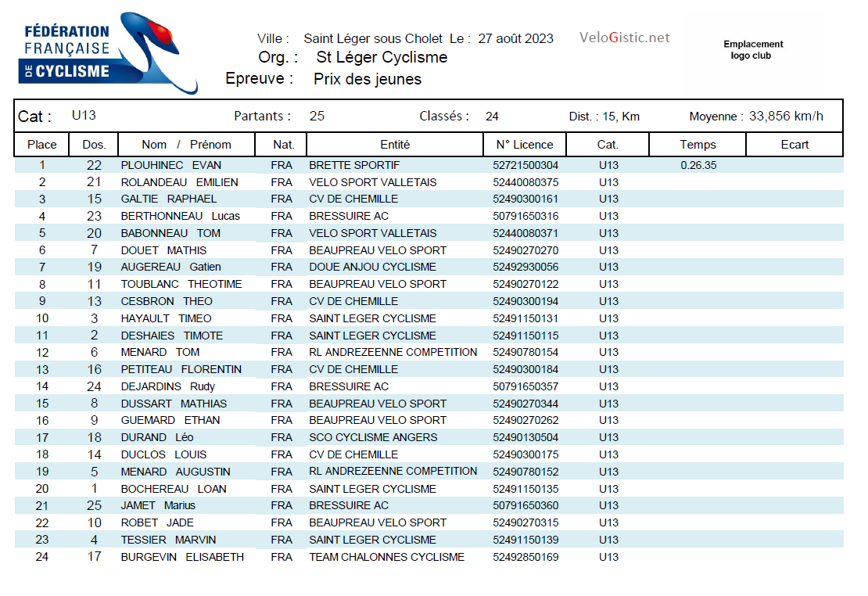Click the average speed 33,856 km/h
868x596 pixels.
coord(786,116)
